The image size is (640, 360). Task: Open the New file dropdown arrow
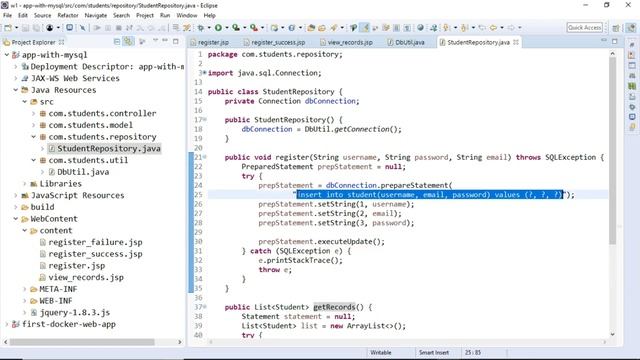coord(16,28)
